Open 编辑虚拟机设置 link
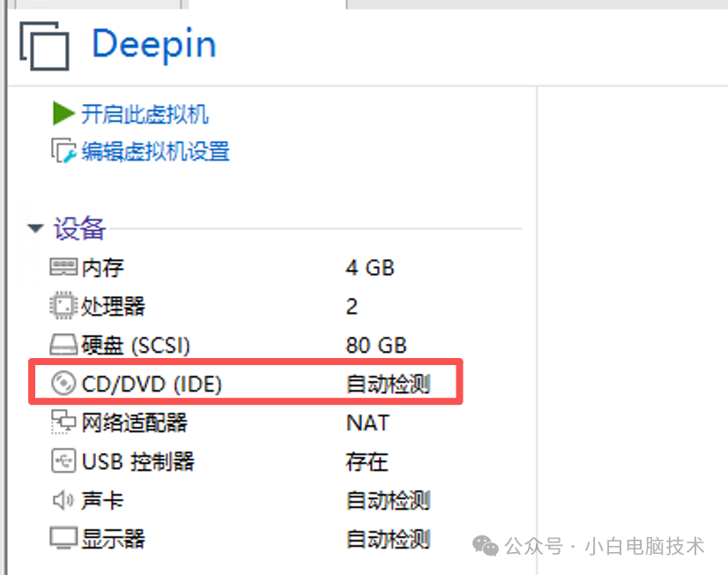Screen dimensions: 728x575 coord(155,152)
